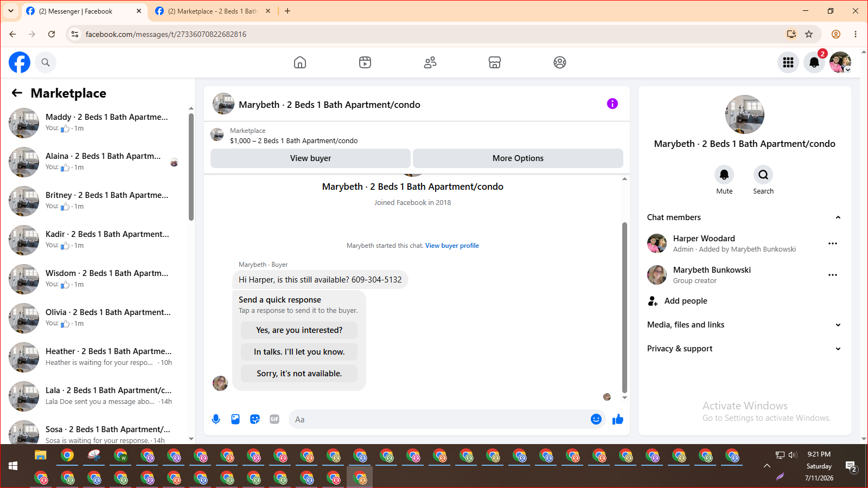The height and width of the screenshot is (488, 868).
Task: Click the message input field Aa
Action: (438, 419)
